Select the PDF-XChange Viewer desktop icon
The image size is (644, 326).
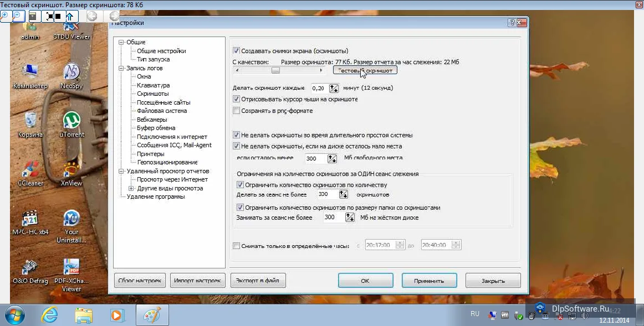(71, 276)
